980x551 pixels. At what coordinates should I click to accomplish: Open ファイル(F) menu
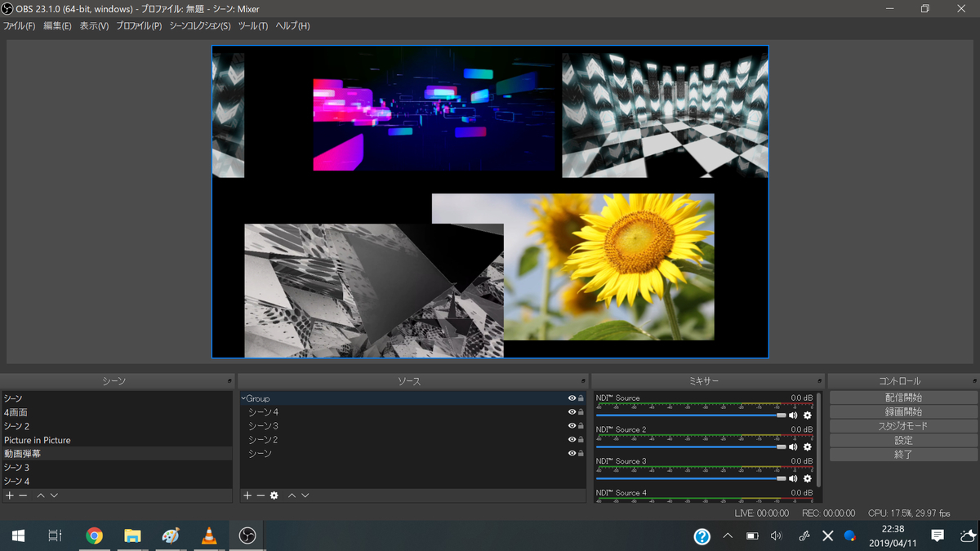[x=19, y=26]
